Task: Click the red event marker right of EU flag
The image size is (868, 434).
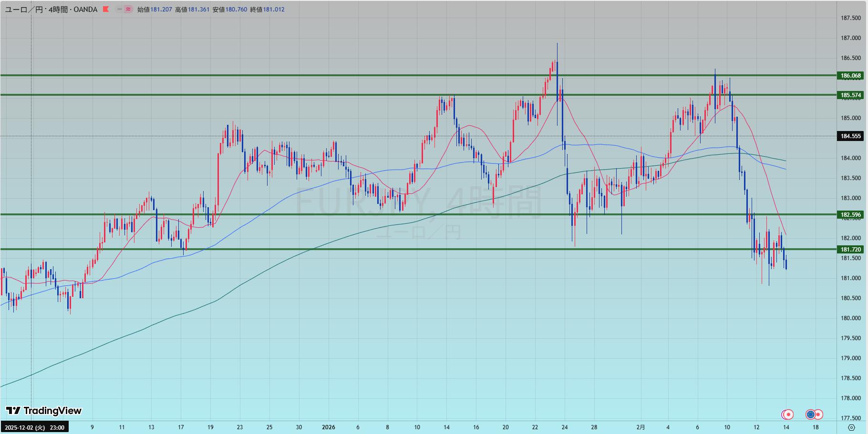Action: (x=818, y=414)
